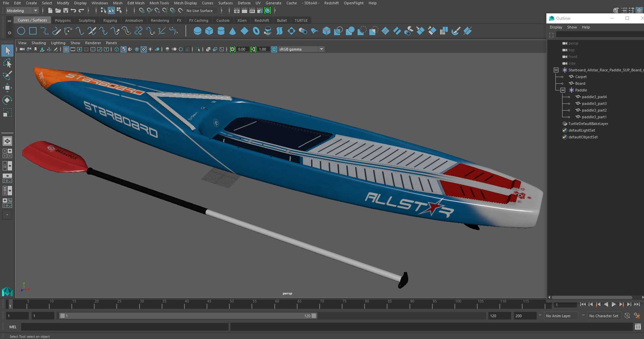This screenshot has width=644, height=339.
Task: Open the shelf tab menu icon
Action: pos(9,21)
